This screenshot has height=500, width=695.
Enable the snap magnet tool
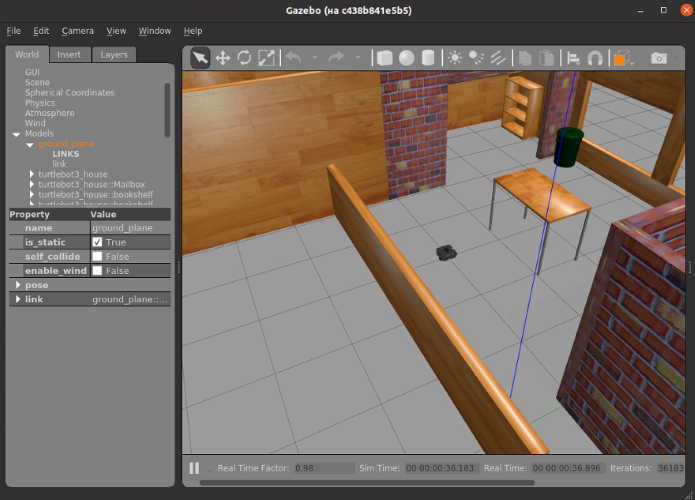595,58
